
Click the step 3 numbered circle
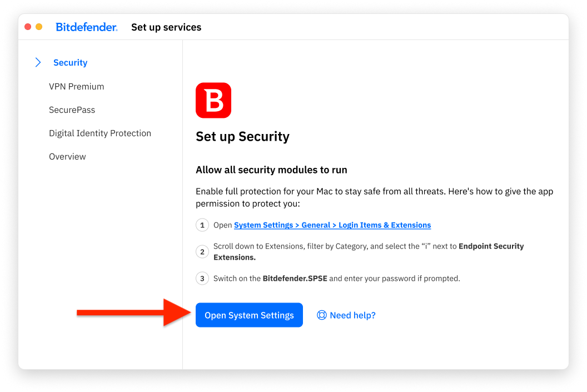(202, 278)
